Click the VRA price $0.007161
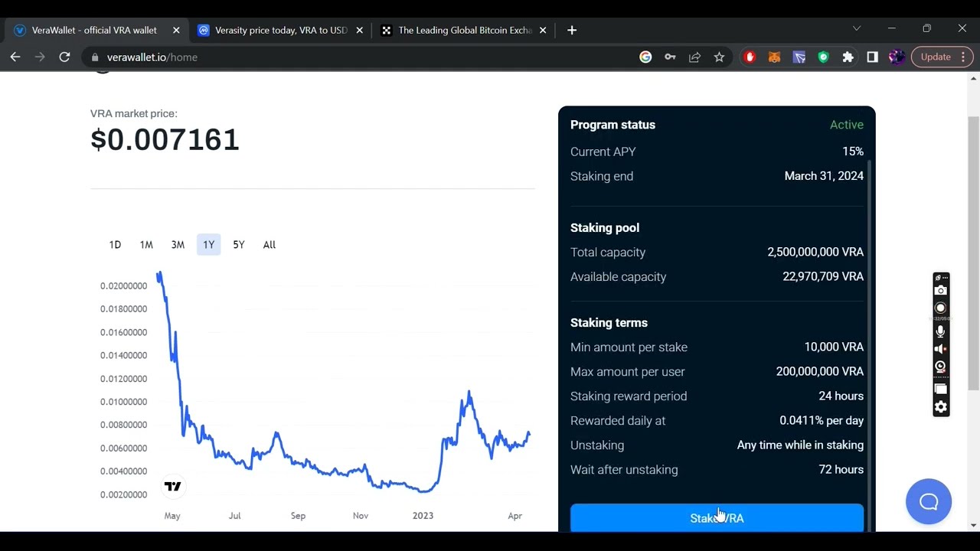Screen dimensions: 980x551 pos(165,140)
